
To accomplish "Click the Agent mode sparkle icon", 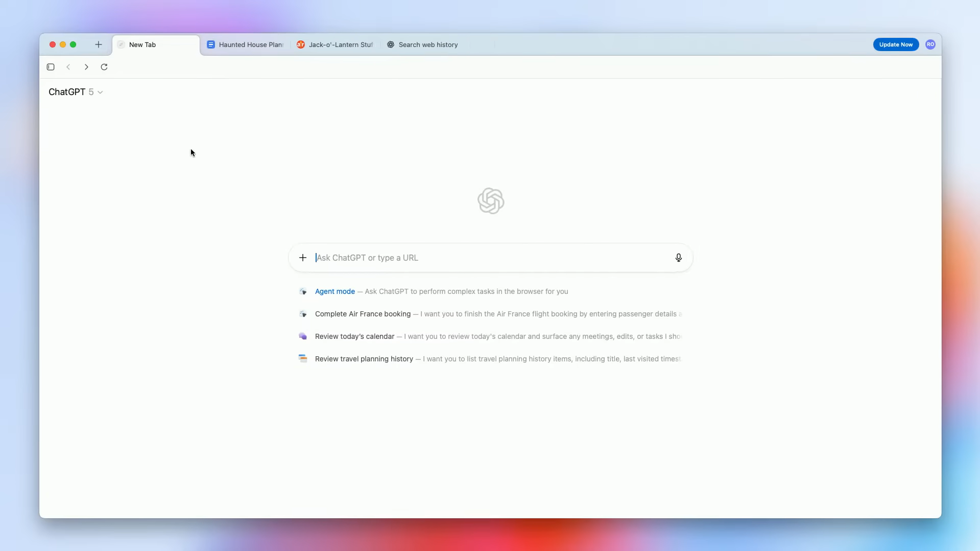I will (303, 292).
